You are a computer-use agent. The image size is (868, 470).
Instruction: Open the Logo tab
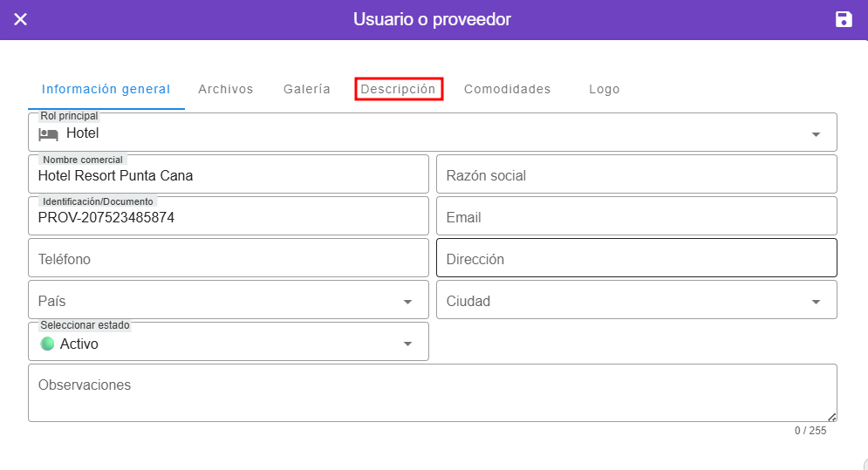[x=604, y=89]
